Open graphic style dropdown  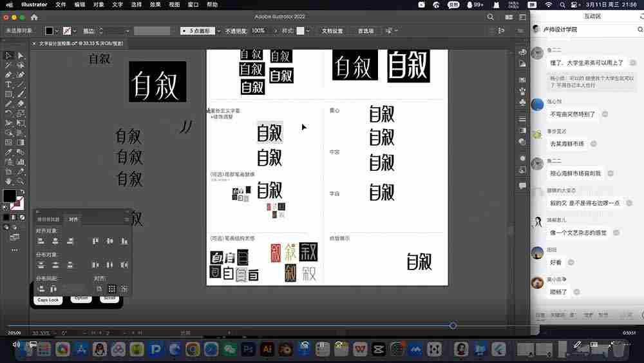(308, 31)
